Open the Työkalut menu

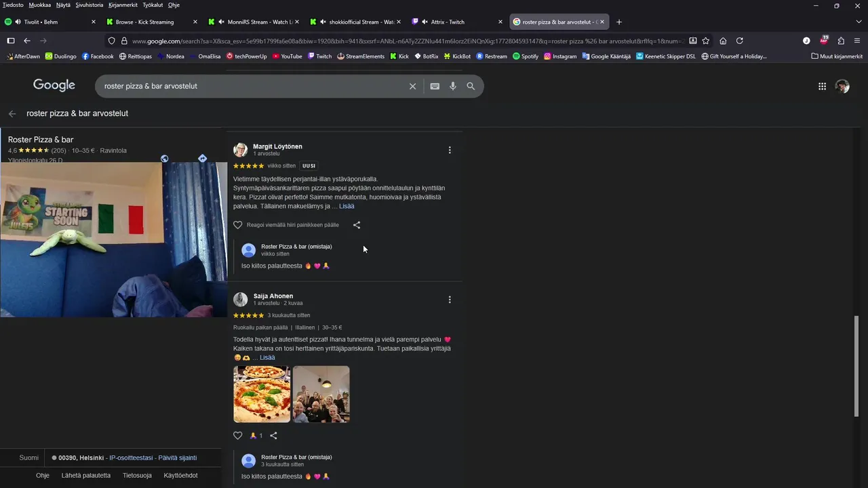tap(153, 5)
